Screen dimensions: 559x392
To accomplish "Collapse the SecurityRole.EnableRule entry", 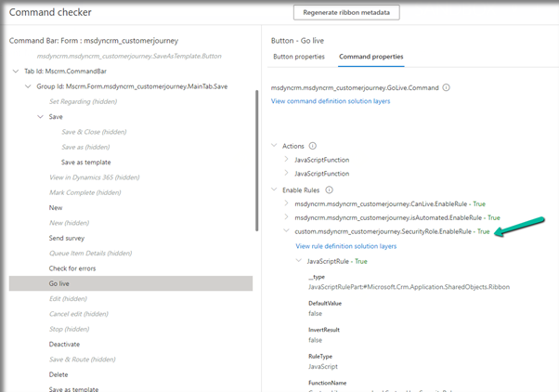I will (286, 231).
